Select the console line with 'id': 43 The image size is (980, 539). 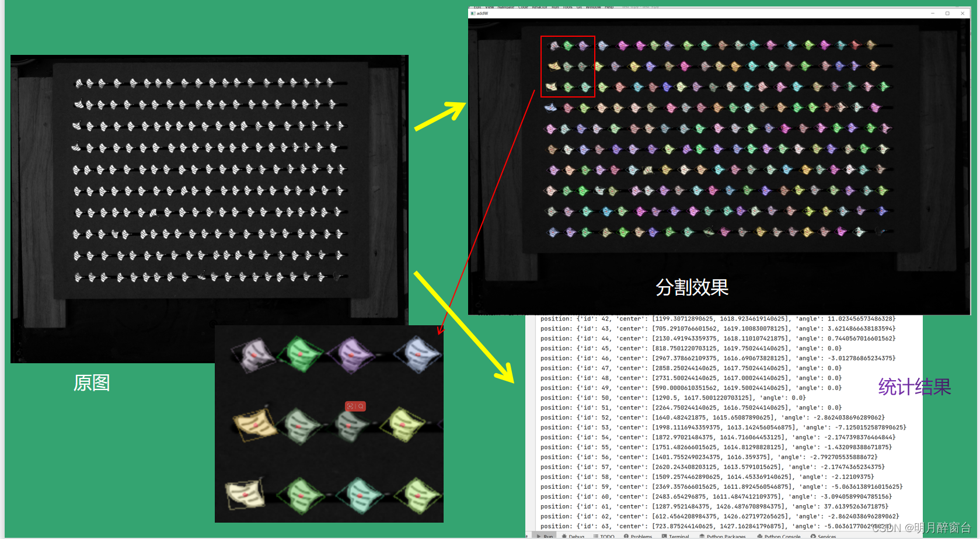click(717, 329)
